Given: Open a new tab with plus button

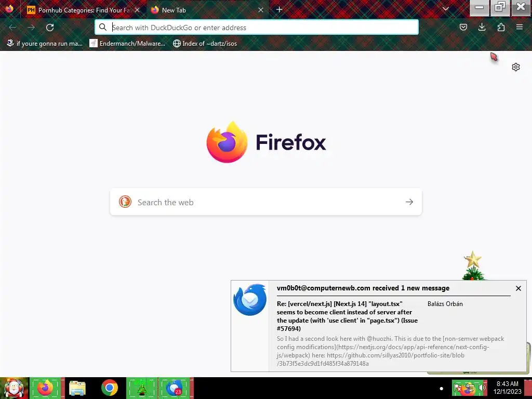Looking at the screenshot, I should point(279,10).
